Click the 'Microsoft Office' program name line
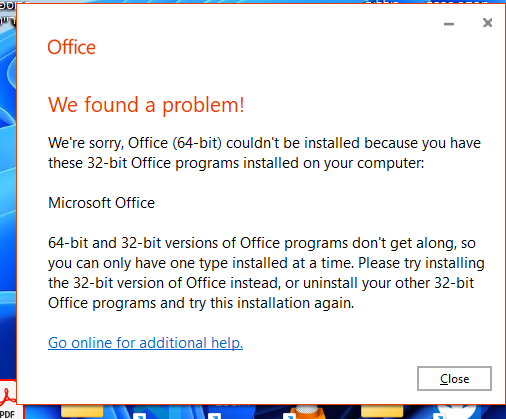 [x=101, y=203]
